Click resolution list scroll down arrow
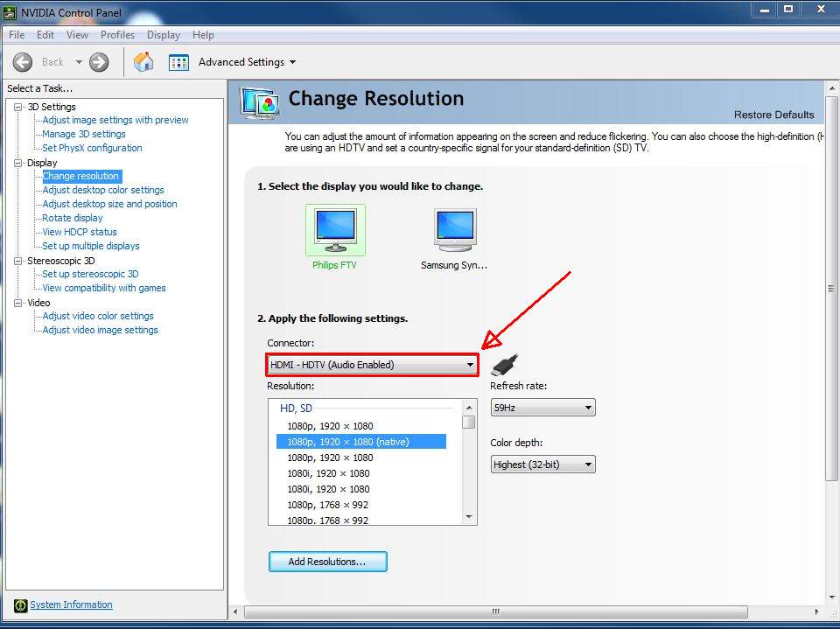 [x=469, y=516]
